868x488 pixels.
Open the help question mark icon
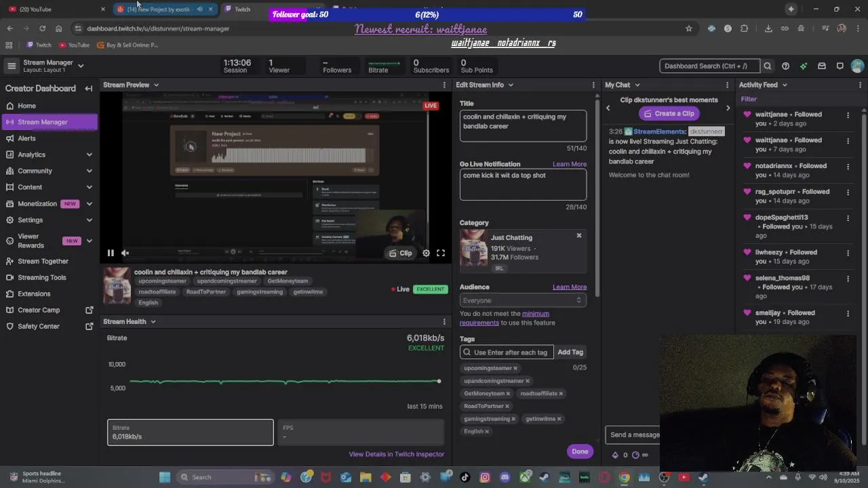click(785, 66)
